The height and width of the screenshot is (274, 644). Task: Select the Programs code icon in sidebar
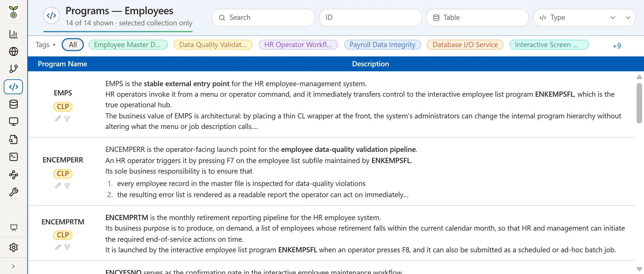(14, 87)
